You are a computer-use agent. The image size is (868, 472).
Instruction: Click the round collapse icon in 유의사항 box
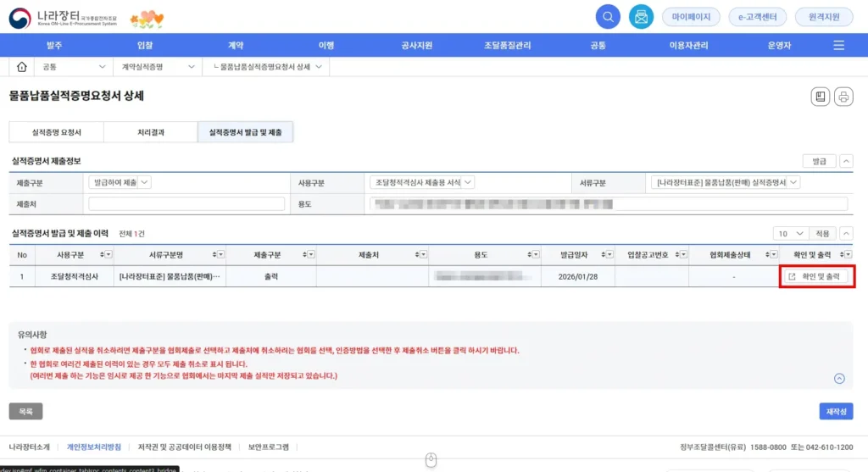[839, 379]
